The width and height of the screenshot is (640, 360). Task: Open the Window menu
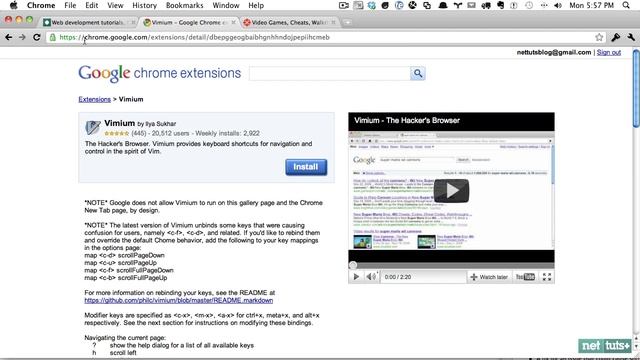pyautogui.click(x=226, y=5)
